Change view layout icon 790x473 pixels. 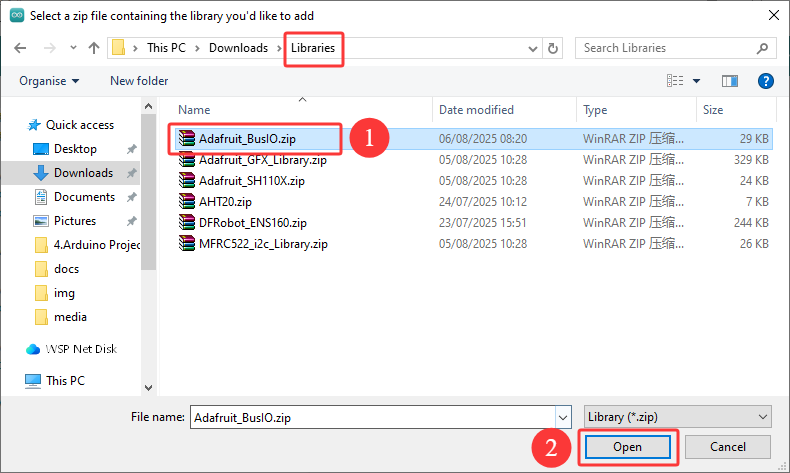pos(675,81)
